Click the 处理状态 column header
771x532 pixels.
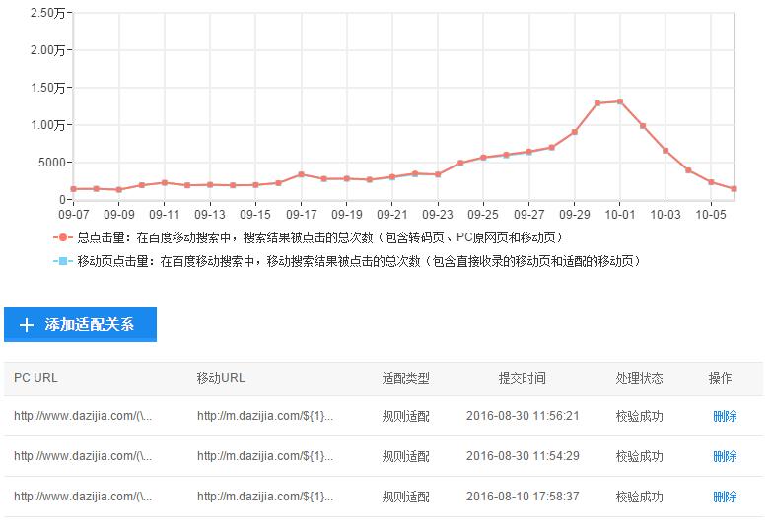pyautogui.click(x=639, y=378)
